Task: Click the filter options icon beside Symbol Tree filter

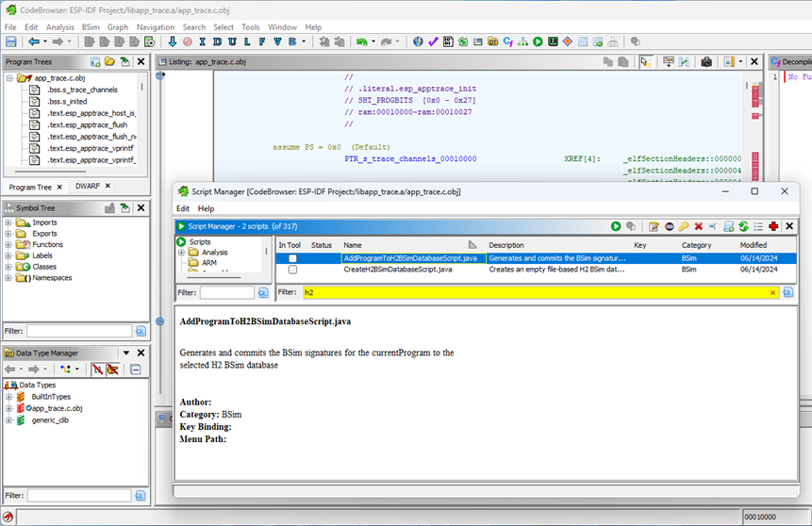Action: (141, 331)
